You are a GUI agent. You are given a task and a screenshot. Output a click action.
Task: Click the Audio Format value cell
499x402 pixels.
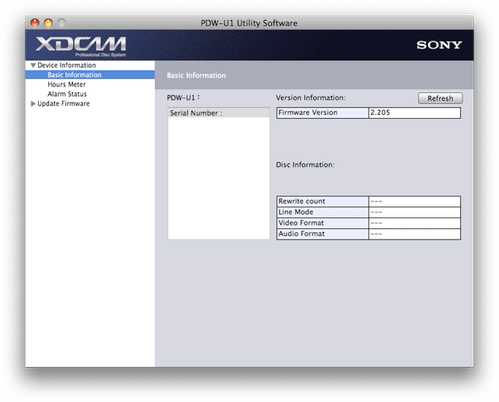pos(415,234)
